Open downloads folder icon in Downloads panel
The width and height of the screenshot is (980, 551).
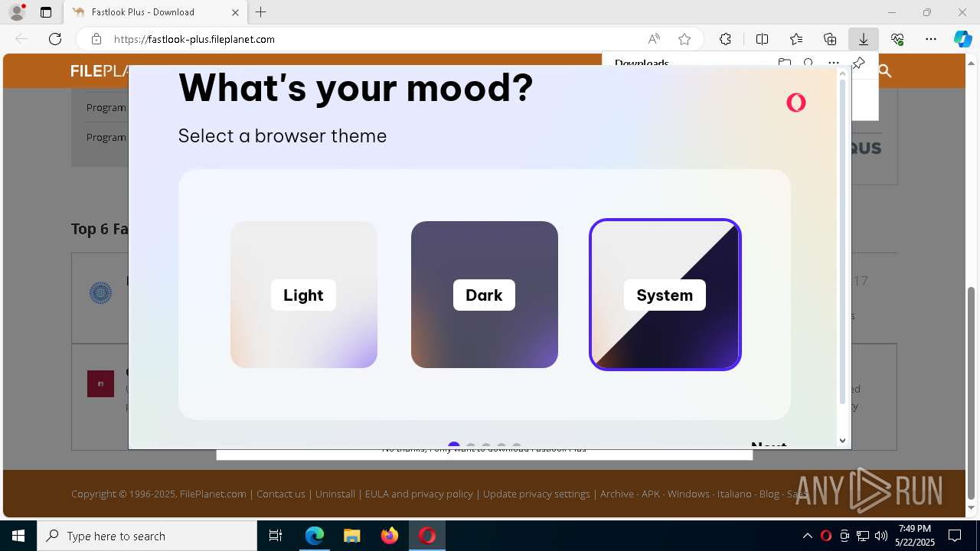point(784,64)
